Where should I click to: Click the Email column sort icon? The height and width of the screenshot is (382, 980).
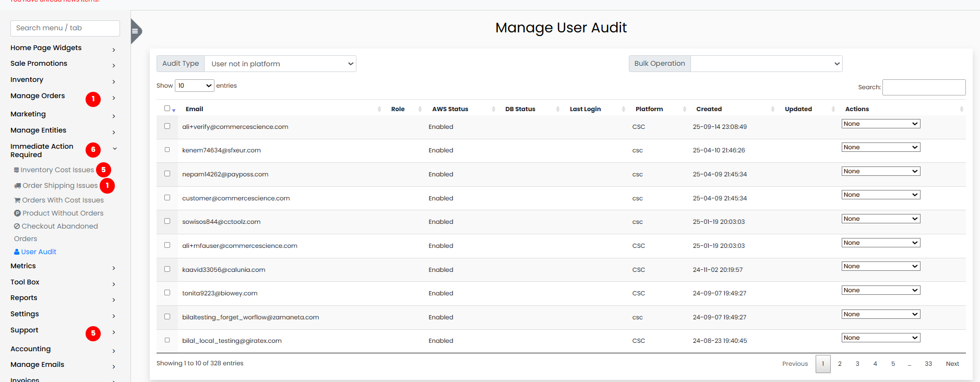pos(379,109)
